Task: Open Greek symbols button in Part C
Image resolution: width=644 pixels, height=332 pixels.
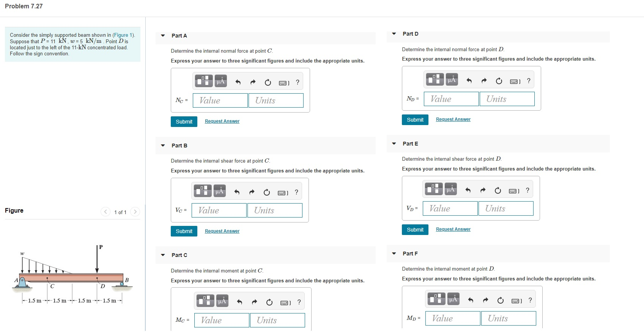Action: [222, 301]
